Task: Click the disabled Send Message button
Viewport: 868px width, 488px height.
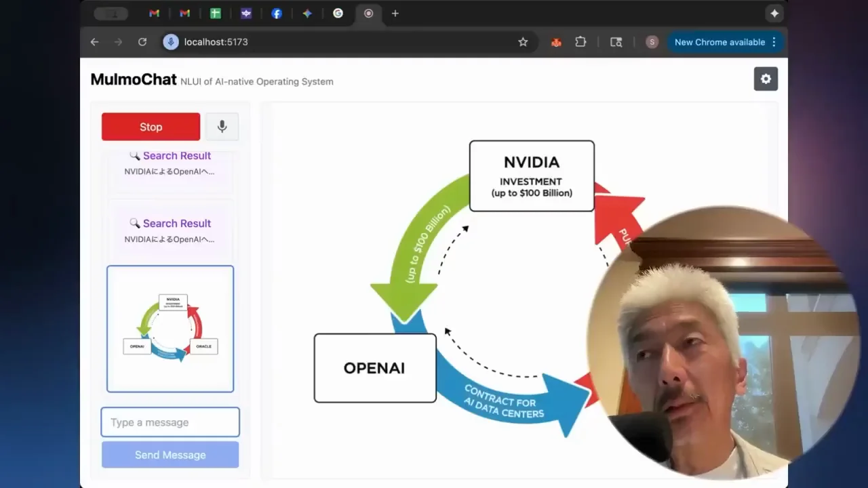Action: 170,455
